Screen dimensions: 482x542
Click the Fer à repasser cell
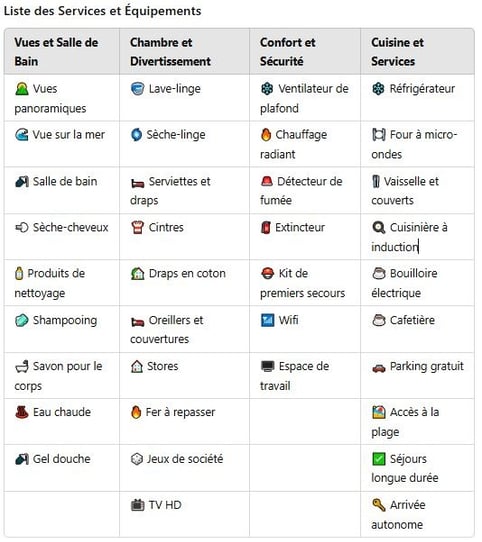point(184,421)
